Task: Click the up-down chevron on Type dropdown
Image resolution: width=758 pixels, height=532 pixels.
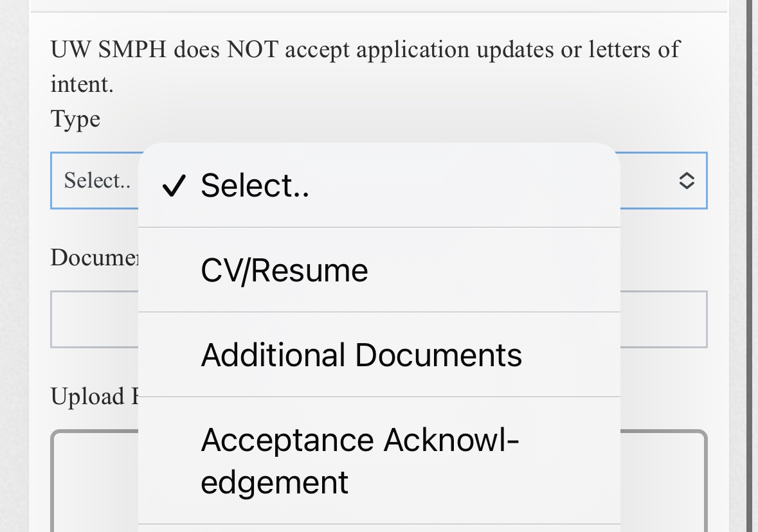Action: (687, 181)
